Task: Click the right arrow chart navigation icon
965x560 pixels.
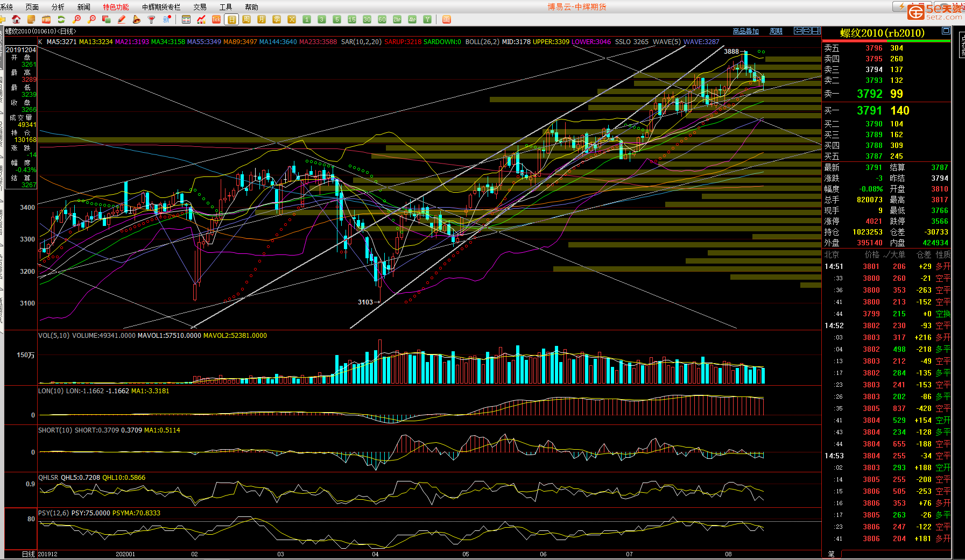Action: point(807,31)
